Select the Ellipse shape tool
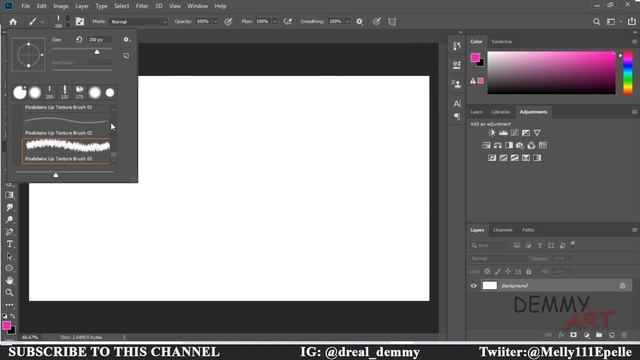Screen dimensions: 640x360 pos(9,268)
